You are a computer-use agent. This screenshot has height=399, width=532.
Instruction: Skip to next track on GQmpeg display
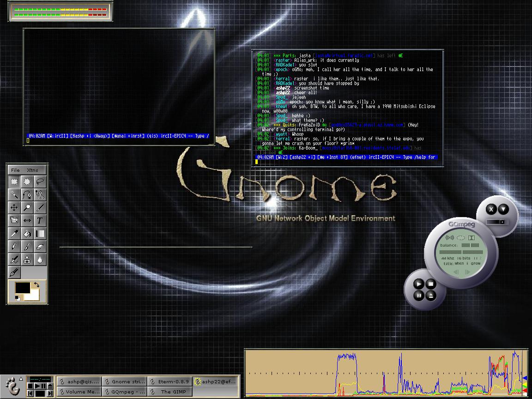[x=467, y=272]
